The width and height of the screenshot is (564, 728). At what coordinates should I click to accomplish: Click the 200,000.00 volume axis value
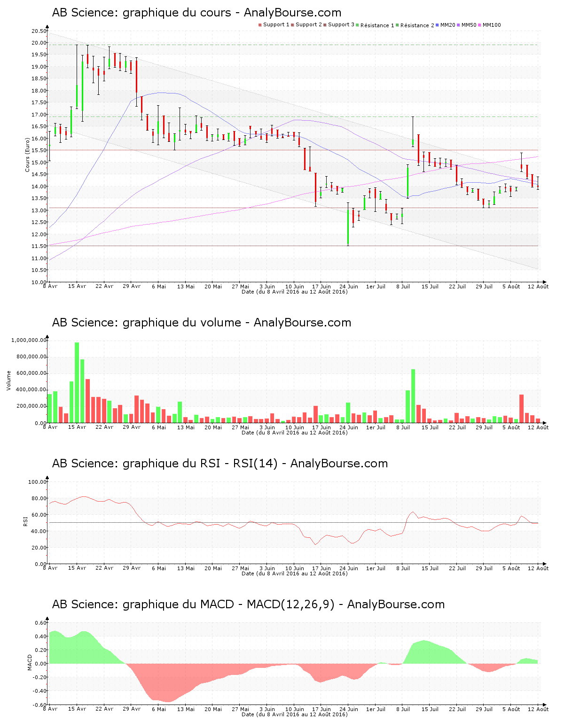31,406
